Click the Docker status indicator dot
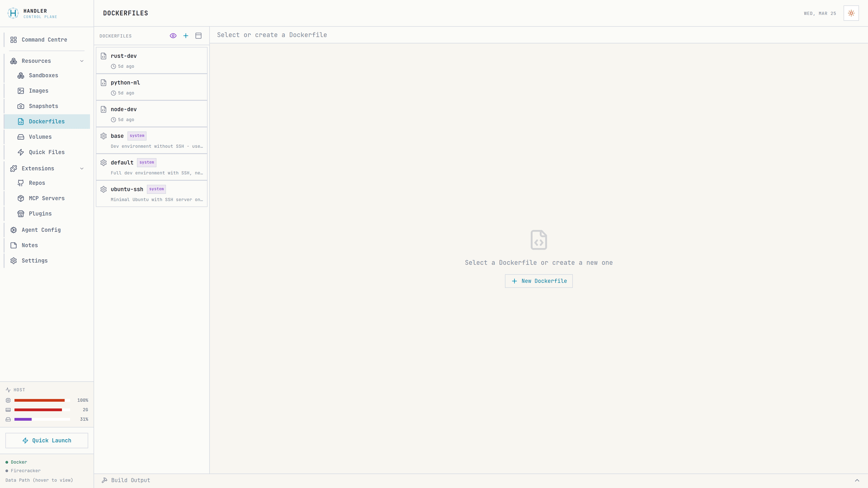This screenshot has height=488, width=868. click(7, 462)
